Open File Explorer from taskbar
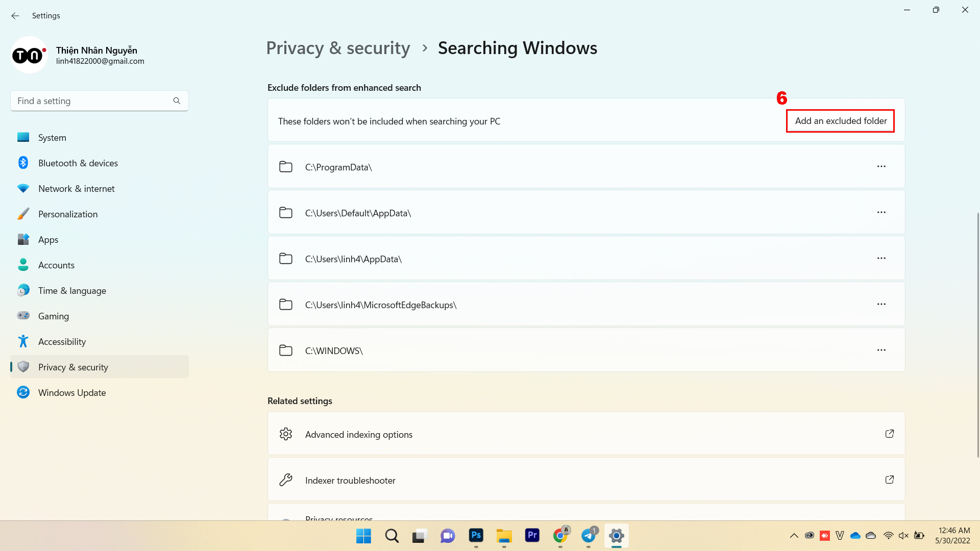Viewport: 980px width, 551px height. (x=504, y=536)
